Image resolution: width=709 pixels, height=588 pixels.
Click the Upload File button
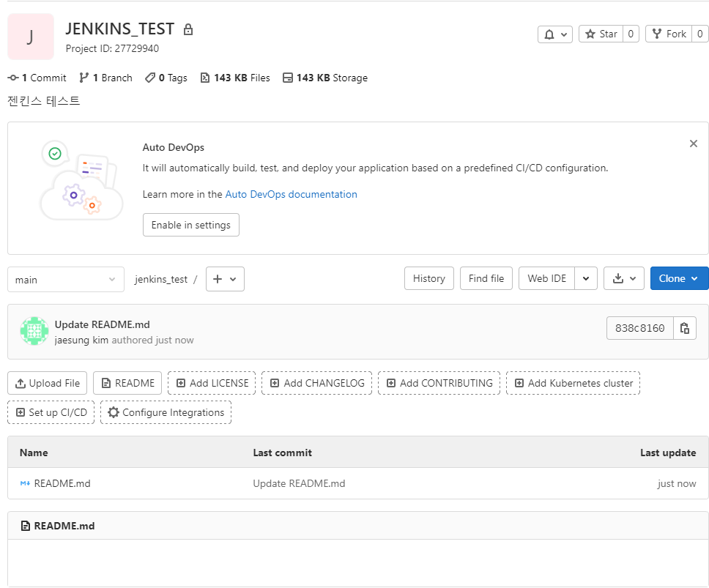point(48,383)
